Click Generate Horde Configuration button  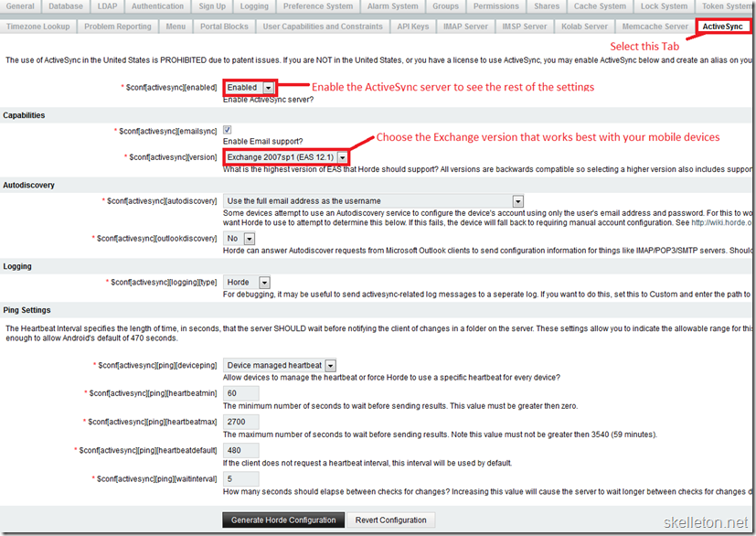click(x=283, y=520)
